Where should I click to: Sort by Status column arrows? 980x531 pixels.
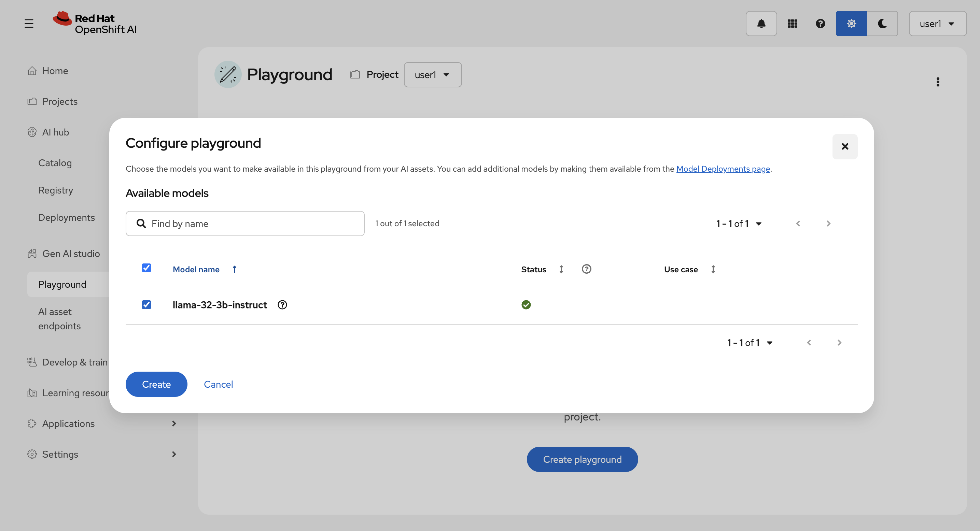(x=561, y=269)
